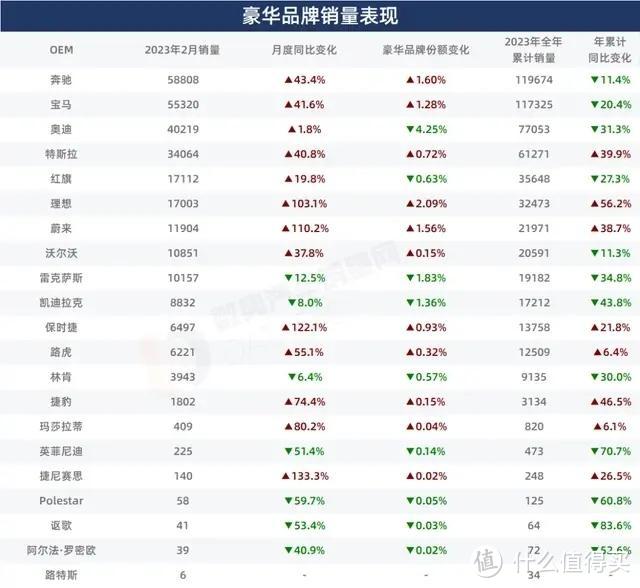The image size is (640, 588).
Task: Click the OEM column header
Action: pos(61,50)
